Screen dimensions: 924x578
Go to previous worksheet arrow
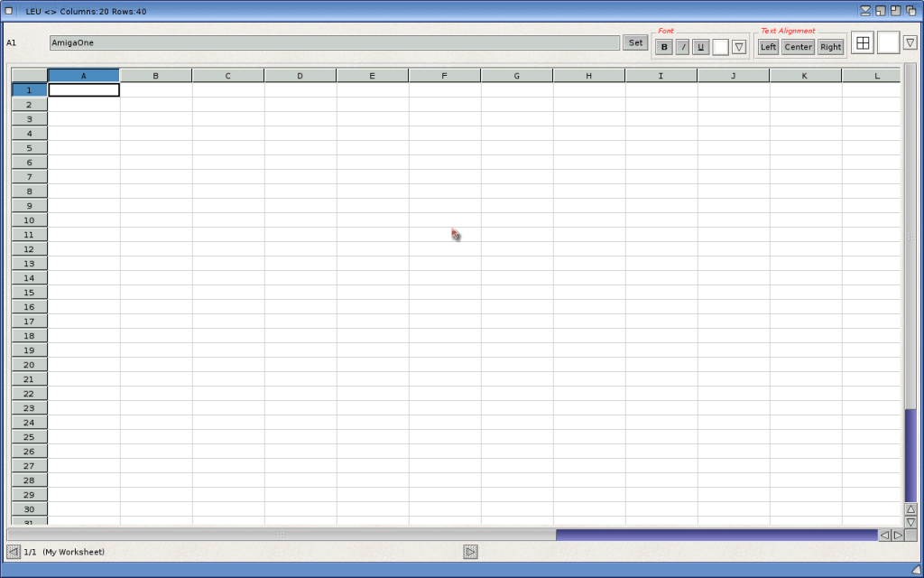click(x=14, y=552)
